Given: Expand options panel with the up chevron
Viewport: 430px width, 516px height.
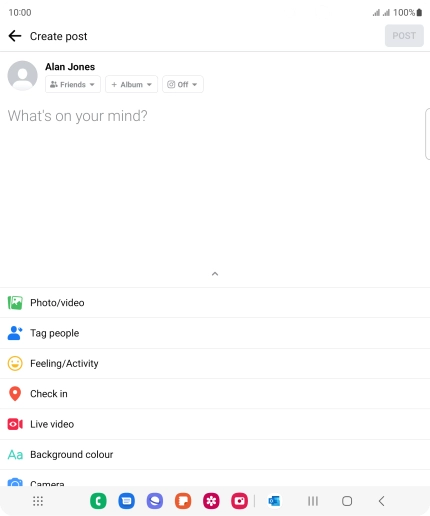Looking at the screenshot, I should coord(215,274).
